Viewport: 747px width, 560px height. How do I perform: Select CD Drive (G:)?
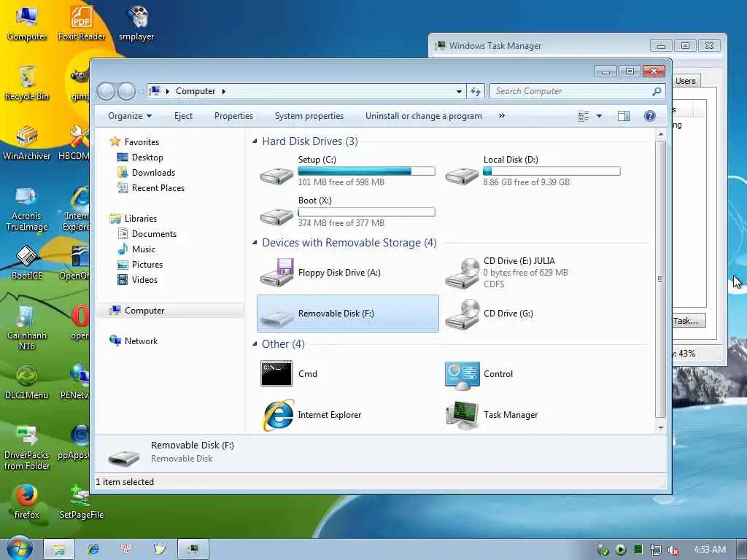point(533,314)
